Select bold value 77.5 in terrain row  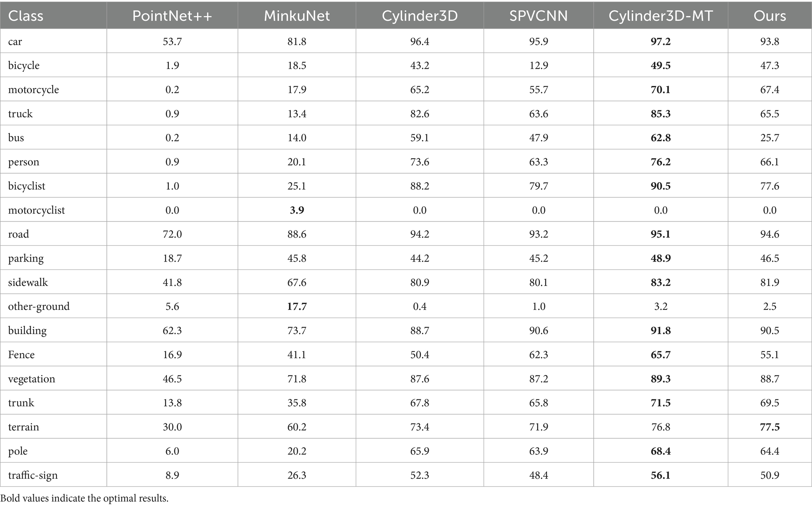pos(770,427)
